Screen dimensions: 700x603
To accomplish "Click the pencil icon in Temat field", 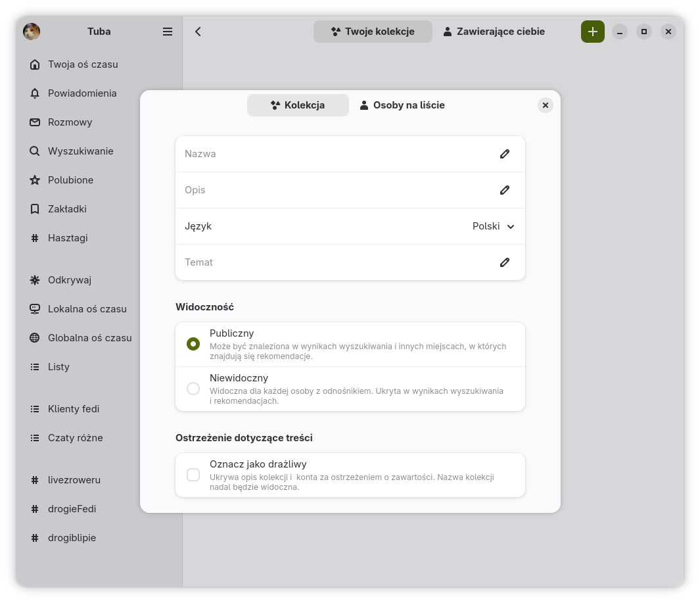I will tap(505, 262).
